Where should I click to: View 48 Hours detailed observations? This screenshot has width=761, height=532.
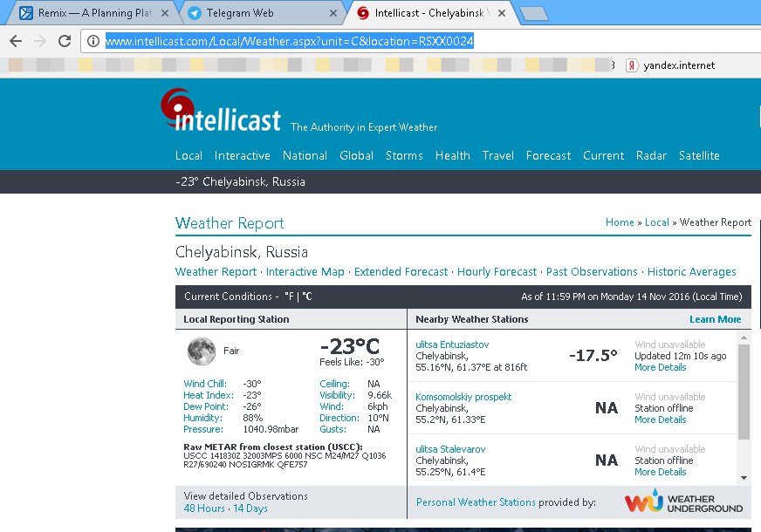coord(204,508)
